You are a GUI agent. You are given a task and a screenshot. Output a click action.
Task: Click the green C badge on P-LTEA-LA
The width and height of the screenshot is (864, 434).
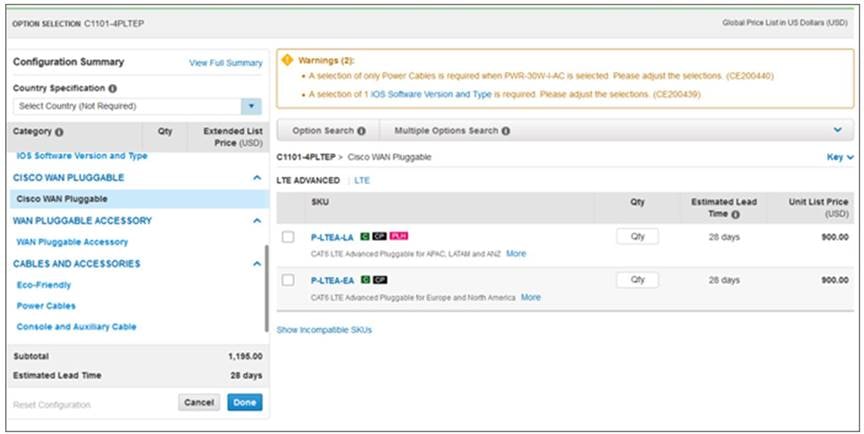(365, 236)
